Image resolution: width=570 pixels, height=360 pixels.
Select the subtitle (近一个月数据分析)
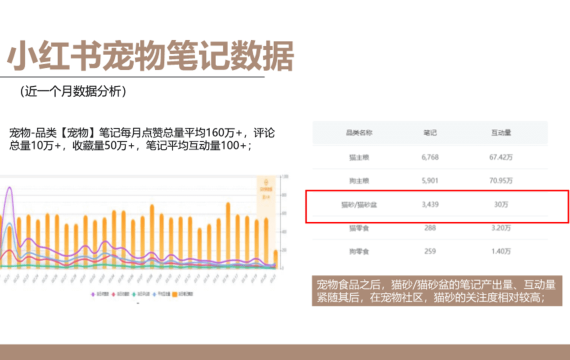pos(73,91)
